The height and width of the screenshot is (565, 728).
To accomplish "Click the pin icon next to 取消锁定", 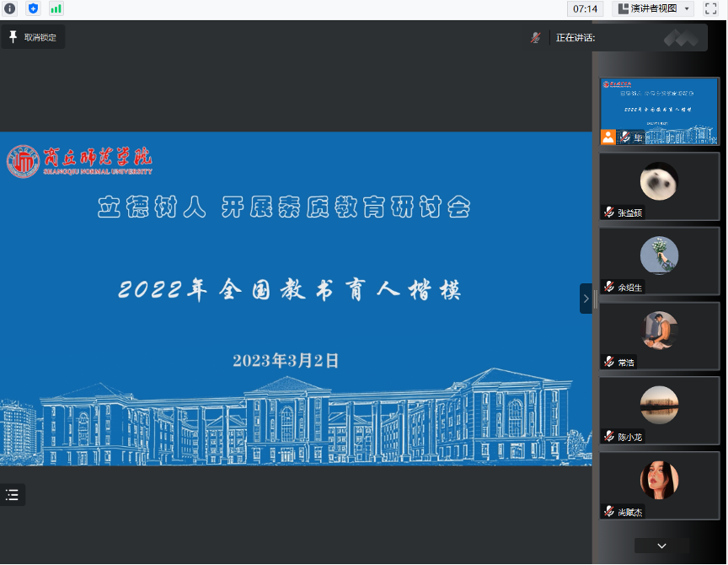I will click(x=13, y=37).
